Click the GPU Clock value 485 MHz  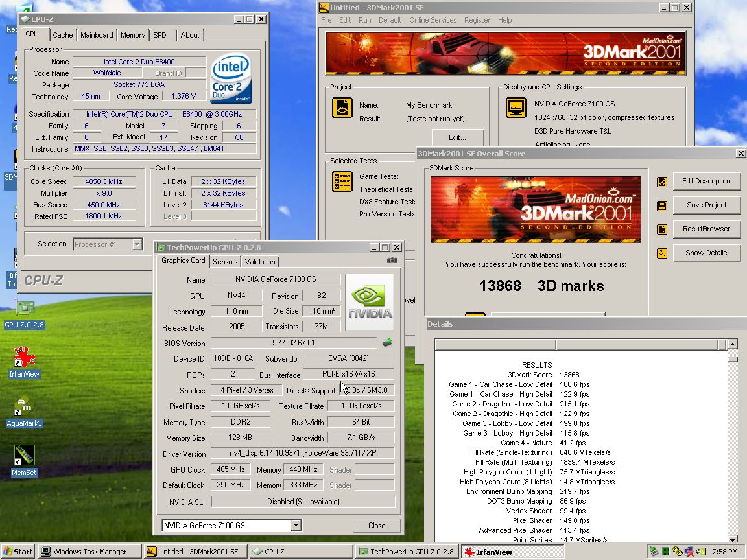click(x=231, y=469)
